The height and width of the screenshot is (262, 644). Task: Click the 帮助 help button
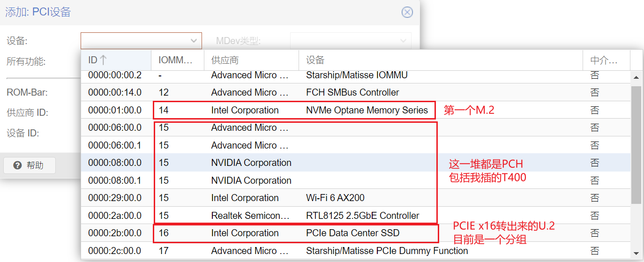30,165
